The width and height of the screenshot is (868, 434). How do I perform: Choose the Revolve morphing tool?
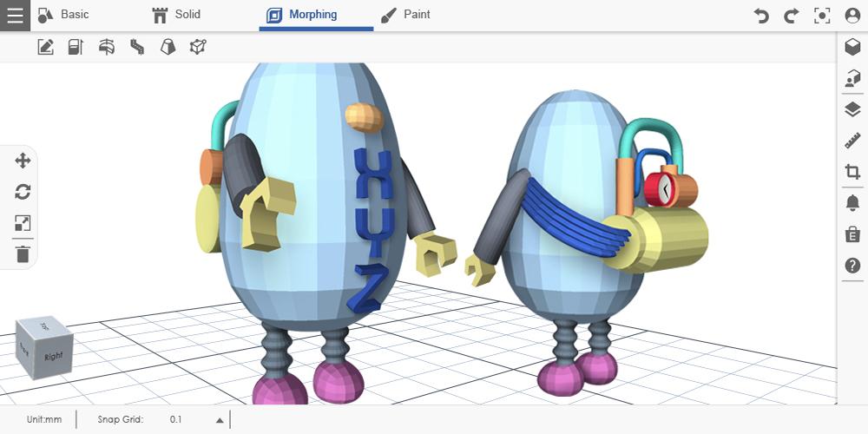coord(107,47)
